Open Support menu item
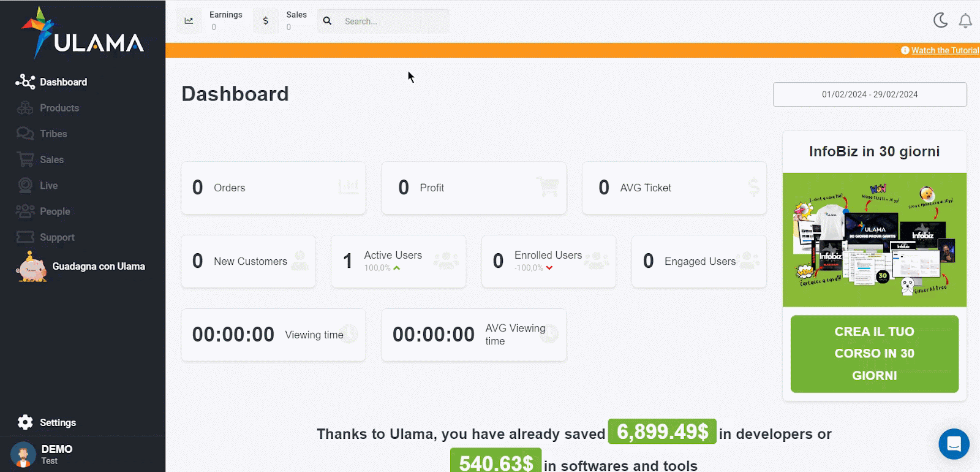The width and height of the screenshot is (980, 472). 57,237
